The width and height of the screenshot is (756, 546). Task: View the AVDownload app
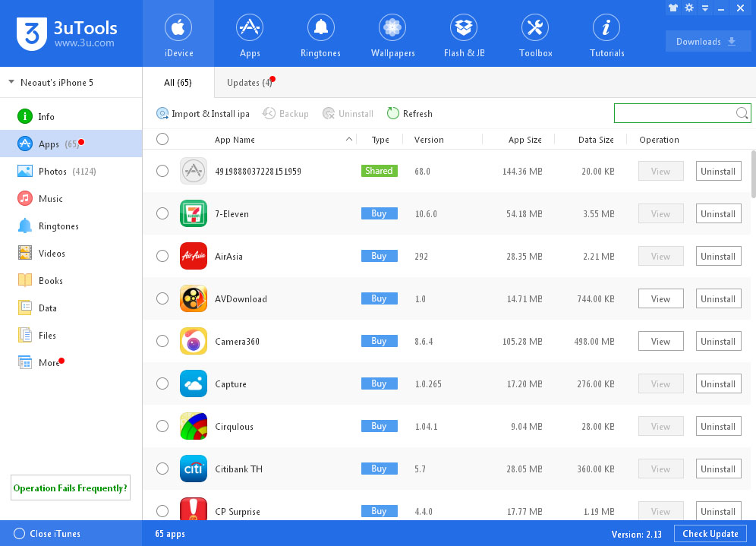pyautogui.click(x=660, y=298)
